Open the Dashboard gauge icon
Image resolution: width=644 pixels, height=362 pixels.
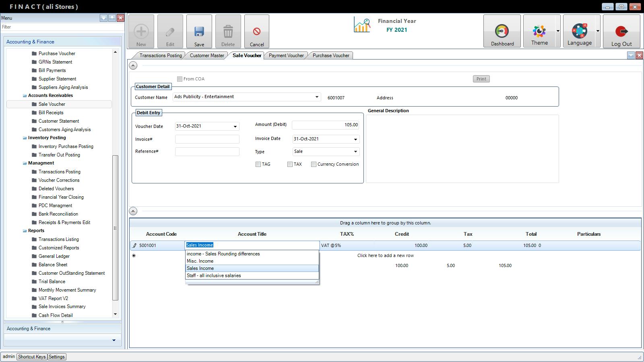point(502,31)
